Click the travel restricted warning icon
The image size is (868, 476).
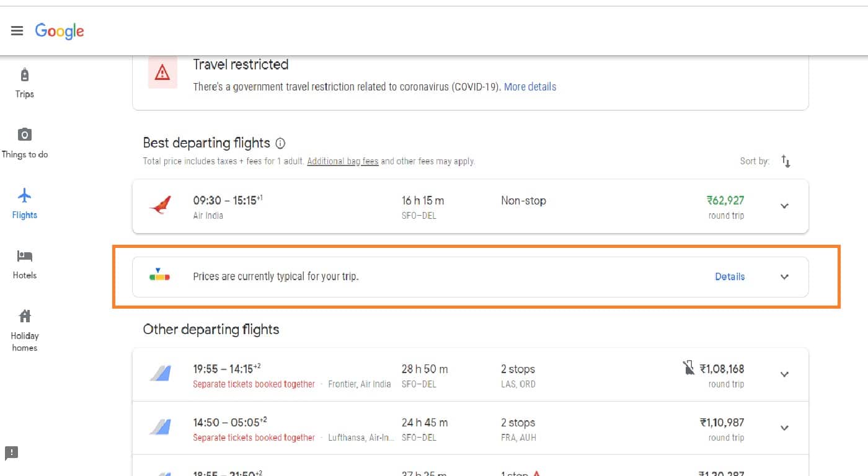162,73
